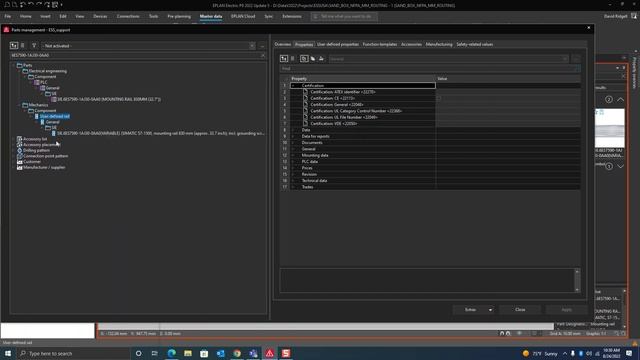Screen dimensions: 640x360
Task: Click the categorized view icon in properties toolbar
Action: point(284,59)
